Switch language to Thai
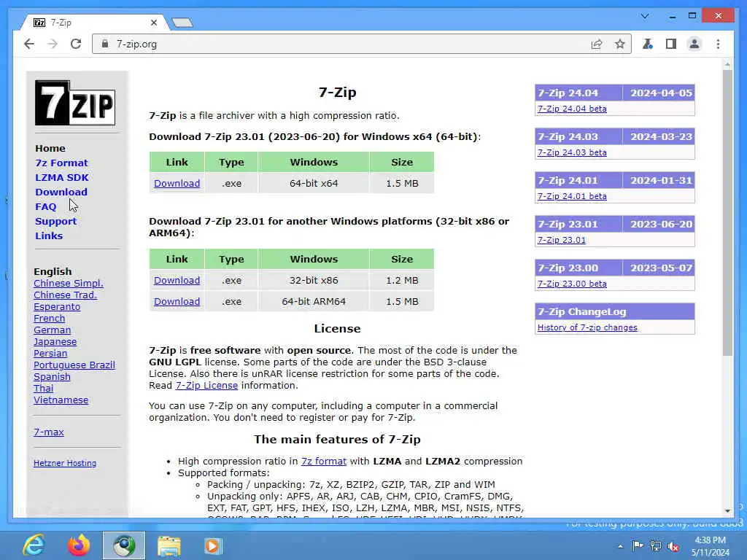The width and height of the screenshot is (747, 560). pyautogui.click(x=43, y=389)
